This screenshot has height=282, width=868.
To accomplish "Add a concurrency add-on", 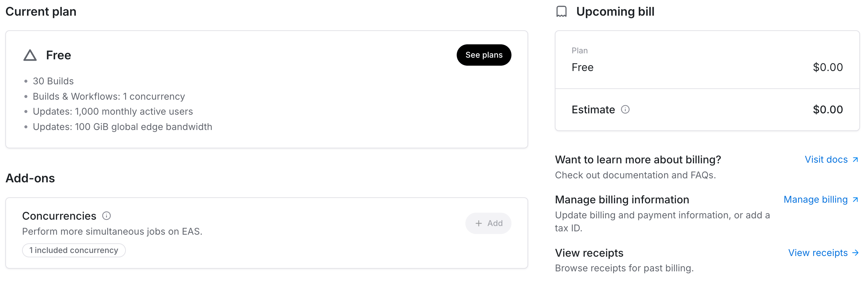I will coord(488,223).
